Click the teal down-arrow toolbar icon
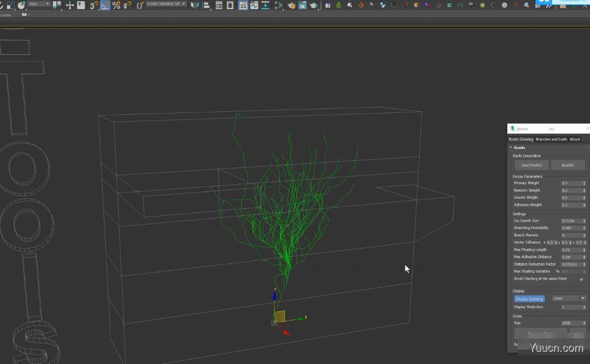 tap(265, 5)
